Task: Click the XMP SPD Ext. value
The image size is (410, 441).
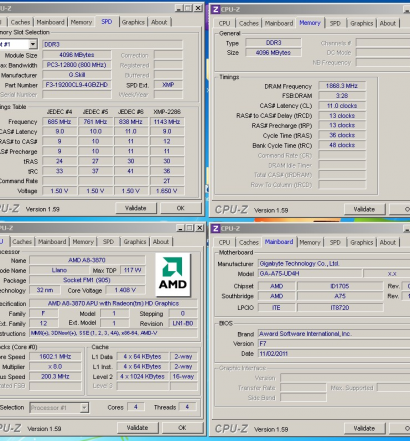Action: 168,85
